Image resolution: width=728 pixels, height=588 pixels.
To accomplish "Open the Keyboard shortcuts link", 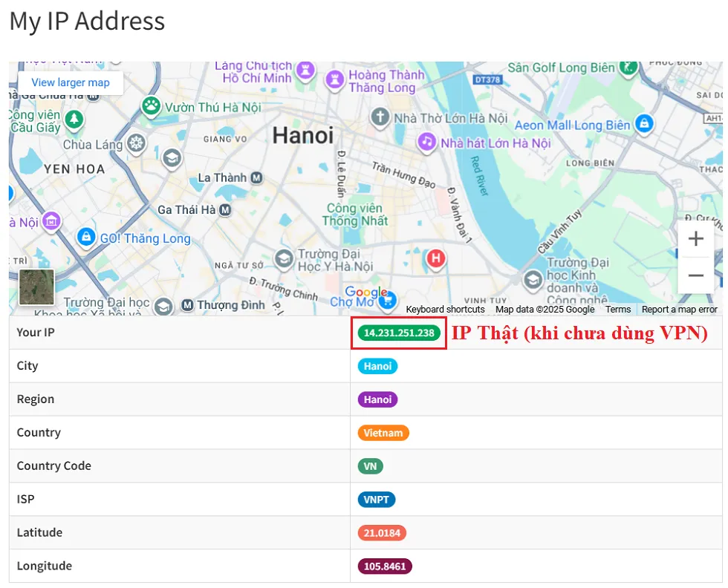I will click(445, 309).
